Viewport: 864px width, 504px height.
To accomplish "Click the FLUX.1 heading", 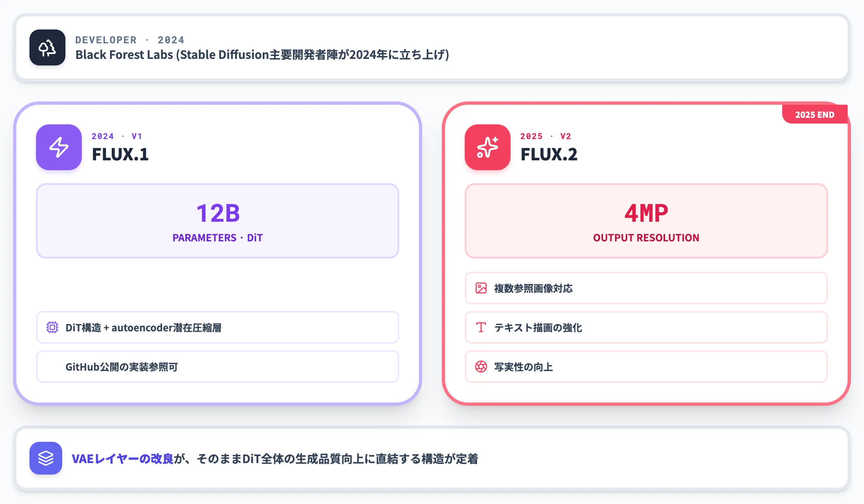I will (120, 154).
